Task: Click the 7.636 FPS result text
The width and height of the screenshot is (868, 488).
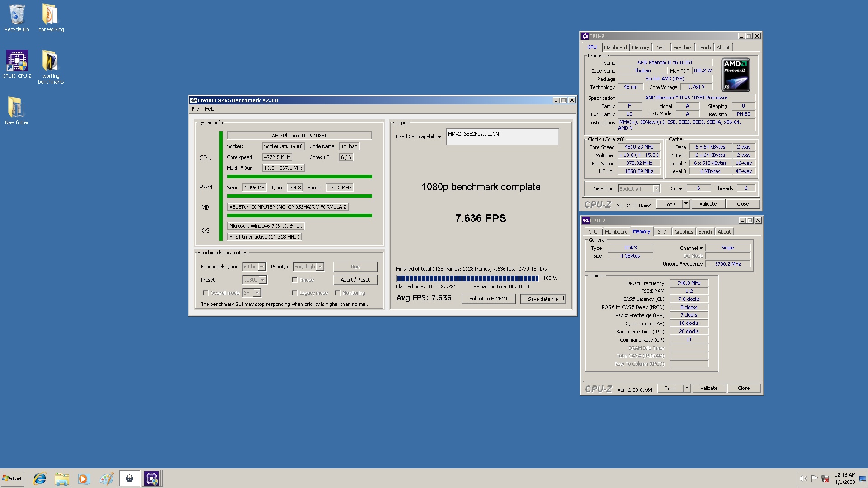Action: 481,218
